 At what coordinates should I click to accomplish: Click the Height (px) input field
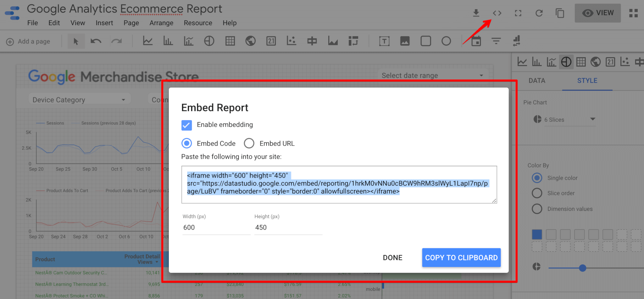pos(288,227)
